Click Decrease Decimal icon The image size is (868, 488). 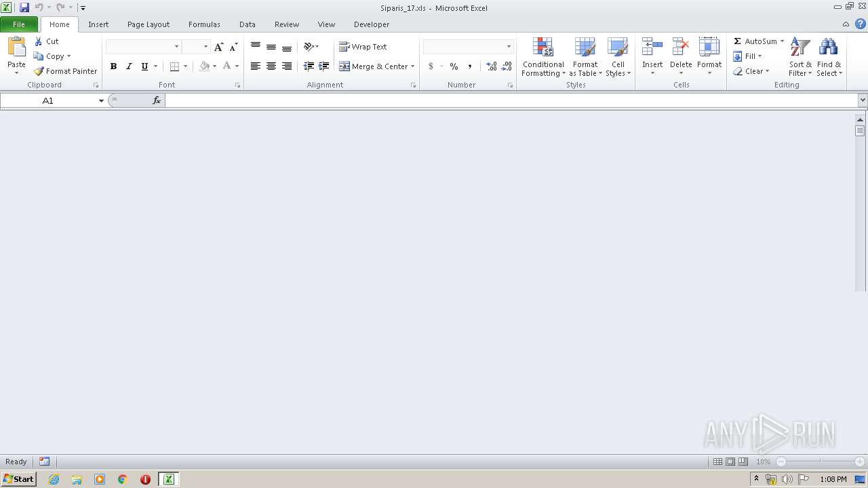pyautogui.click(x=507, y=66)
